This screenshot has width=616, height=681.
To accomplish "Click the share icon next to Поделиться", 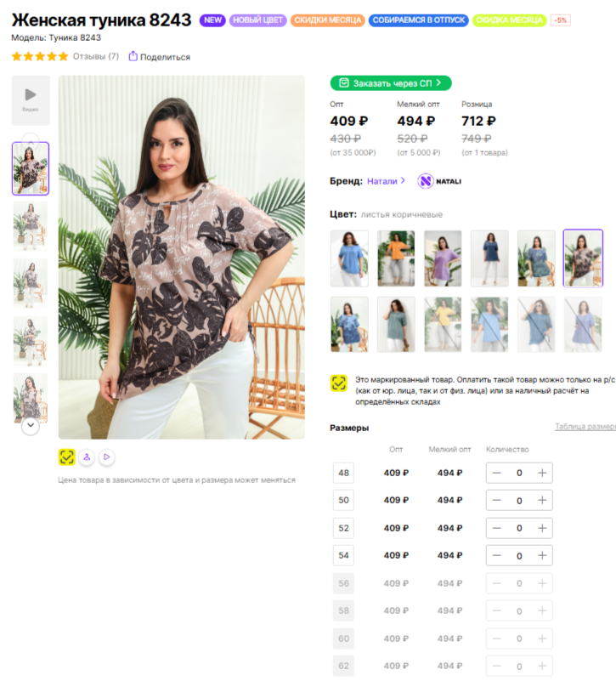I will coord(133,56).
